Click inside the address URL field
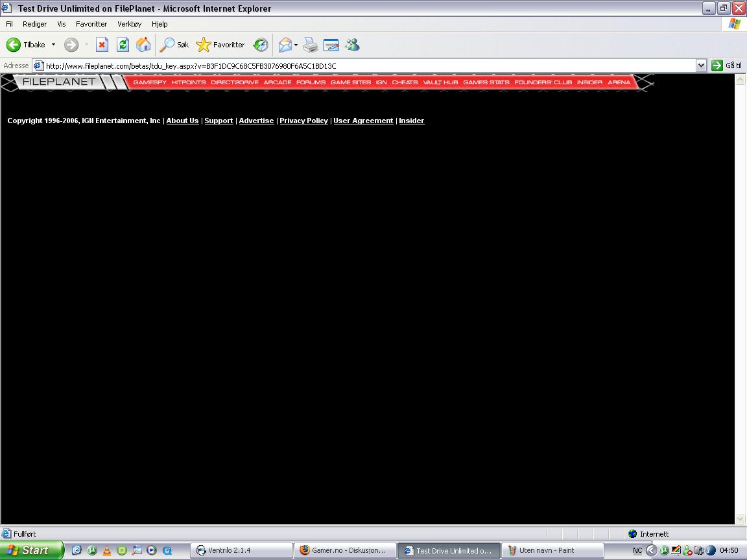The image size is (747, 560). [364, 65]
